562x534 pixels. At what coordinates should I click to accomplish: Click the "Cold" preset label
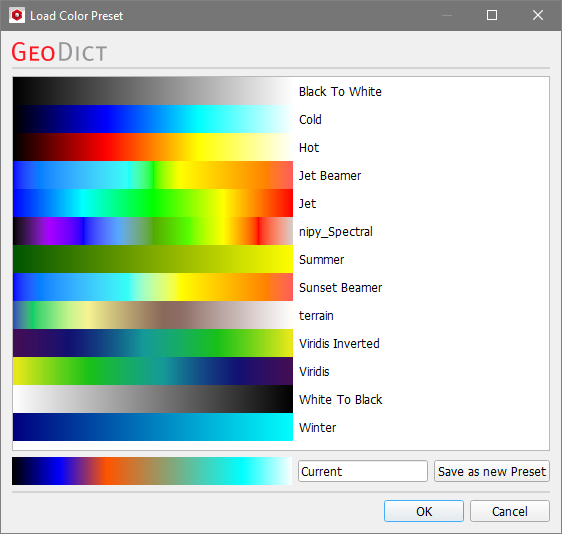pos(310,120)
